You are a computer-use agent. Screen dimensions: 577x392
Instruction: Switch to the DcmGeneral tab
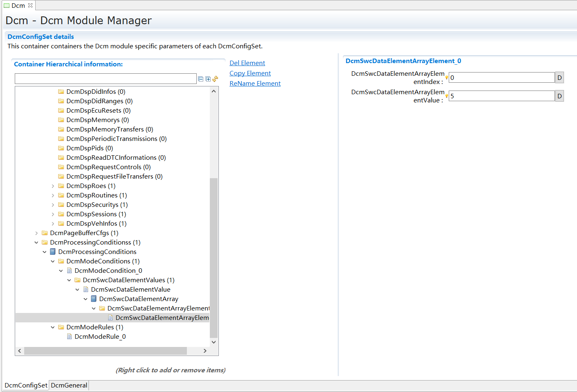point(69,385)
